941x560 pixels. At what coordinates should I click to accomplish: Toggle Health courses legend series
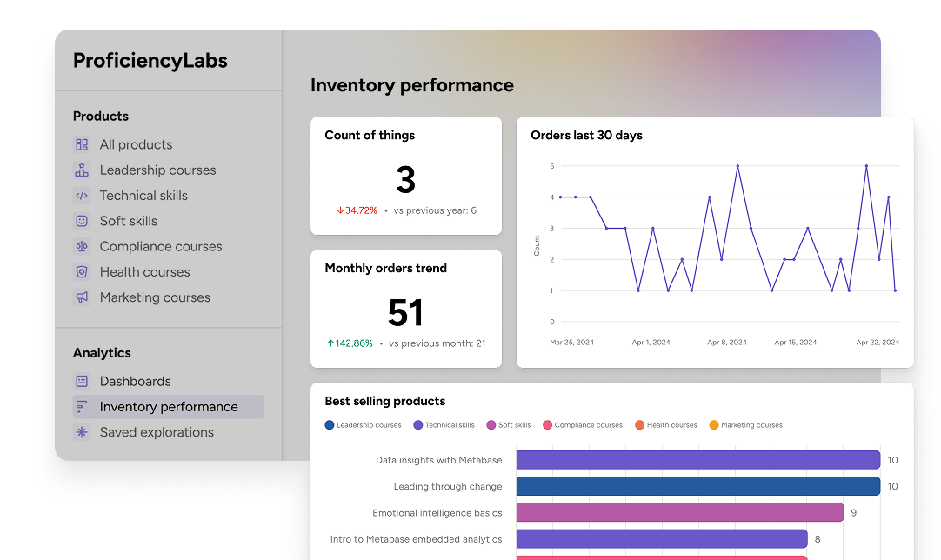pos(665,425)
